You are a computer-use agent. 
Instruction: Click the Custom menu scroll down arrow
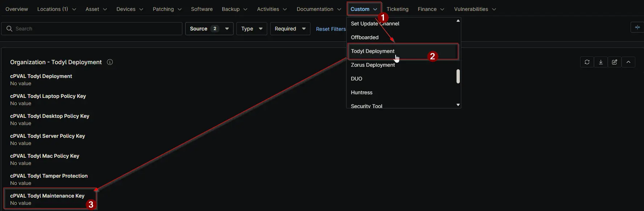coord(458,105)
